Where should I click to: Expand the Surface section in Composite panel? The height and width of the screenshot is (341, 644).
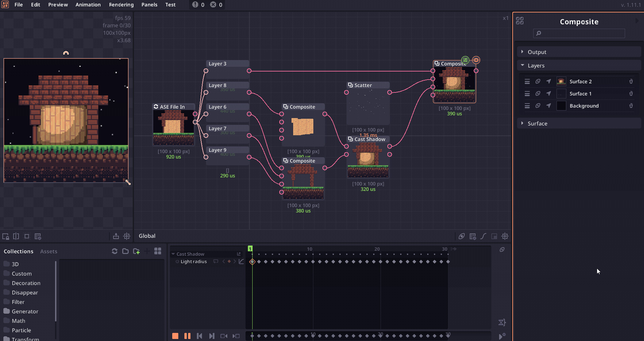pyautogui.click(x=523, y=123)
